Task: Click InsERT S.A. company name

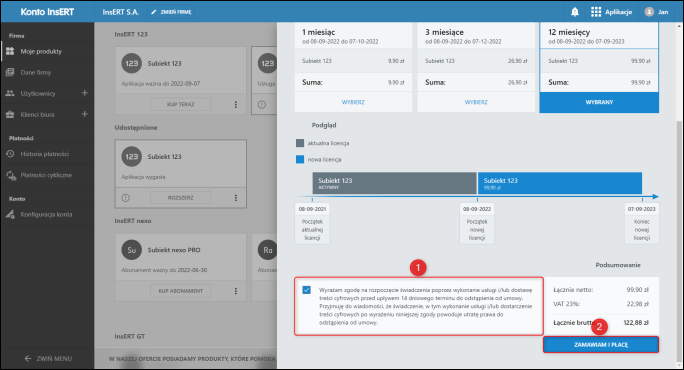Action: pos(121,12)
